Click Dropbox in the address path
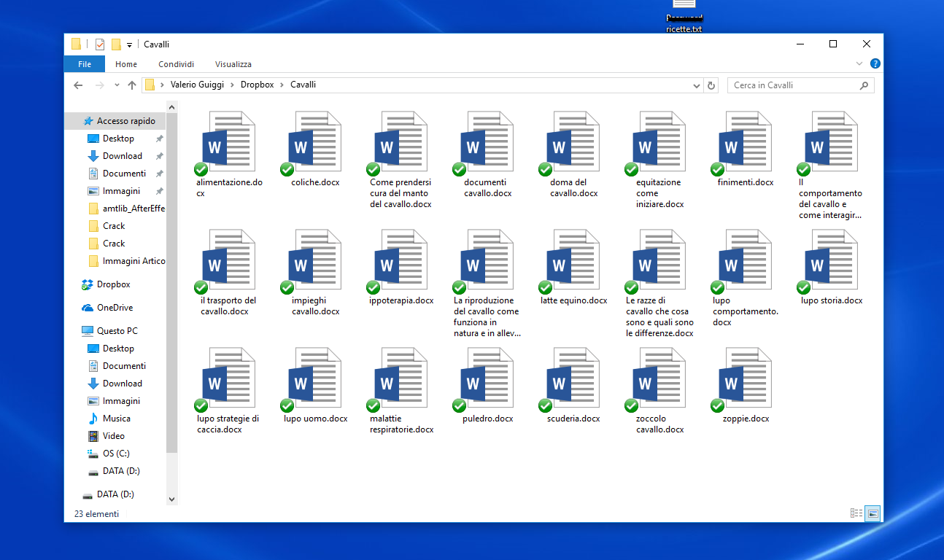 [x=258, y=85]
